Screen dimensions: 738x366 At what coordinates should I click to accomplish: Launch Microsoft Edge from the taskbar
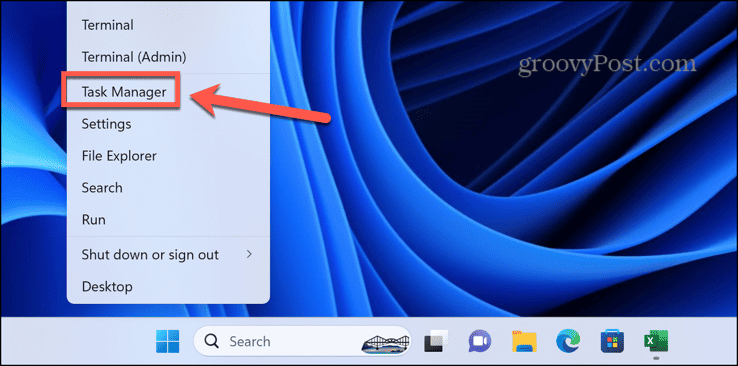coord(568,341)
